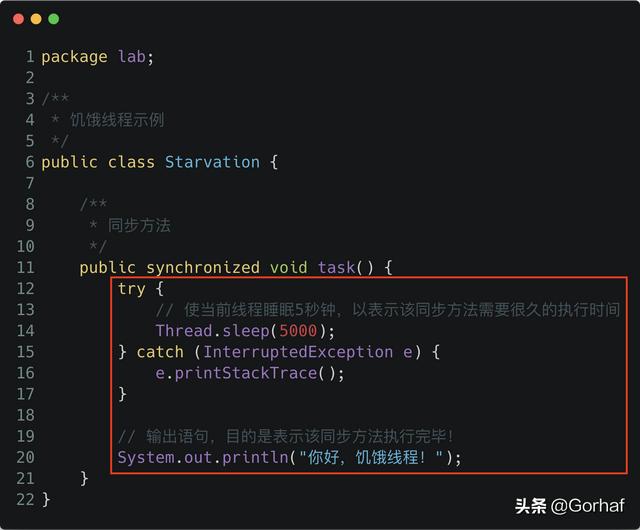
Task: Click the yellow minimize window dot
Action: pyautogui.click(x=36, y=19)
